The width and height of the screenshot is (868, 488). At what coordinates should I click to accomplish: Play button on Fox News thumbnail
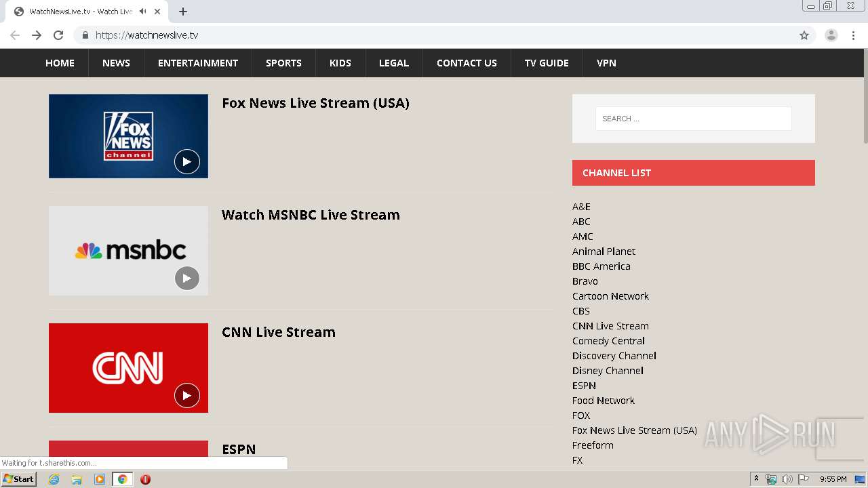point(187,161)
